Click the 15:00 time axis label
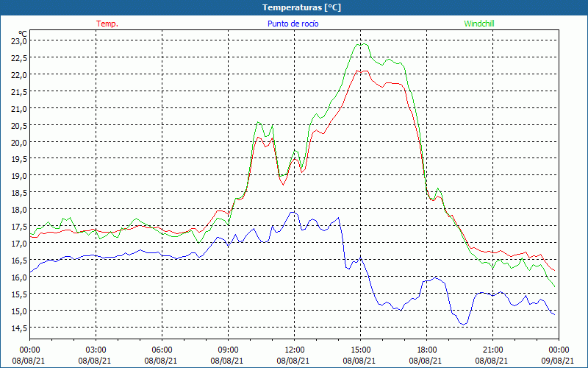Screen dimensions: 588x368 [x=360, y=350]
